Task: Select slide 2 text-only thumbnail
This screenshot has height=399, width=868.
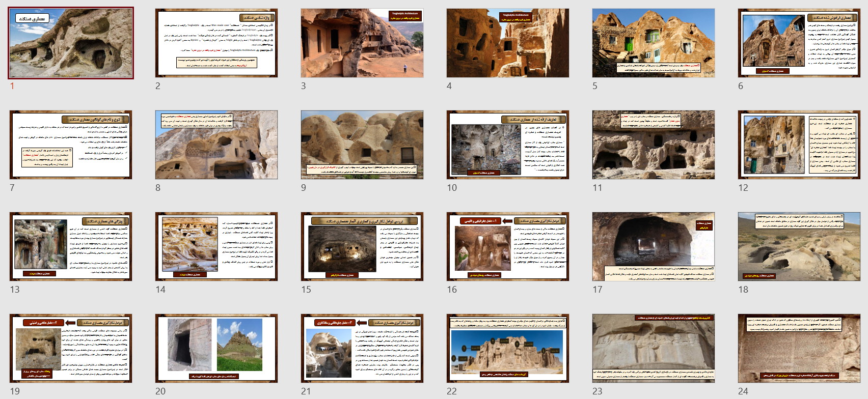Action: pos(216,43)
